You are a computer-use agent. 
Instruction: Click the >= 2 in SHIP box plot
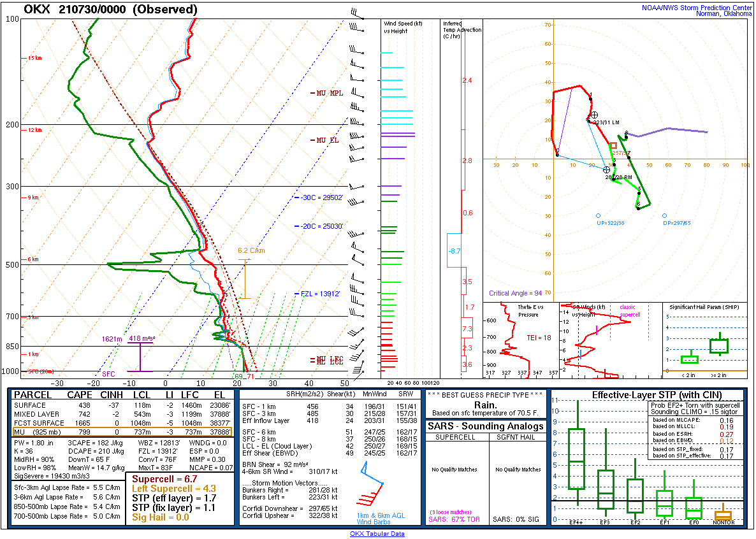[x=720, y=344]
